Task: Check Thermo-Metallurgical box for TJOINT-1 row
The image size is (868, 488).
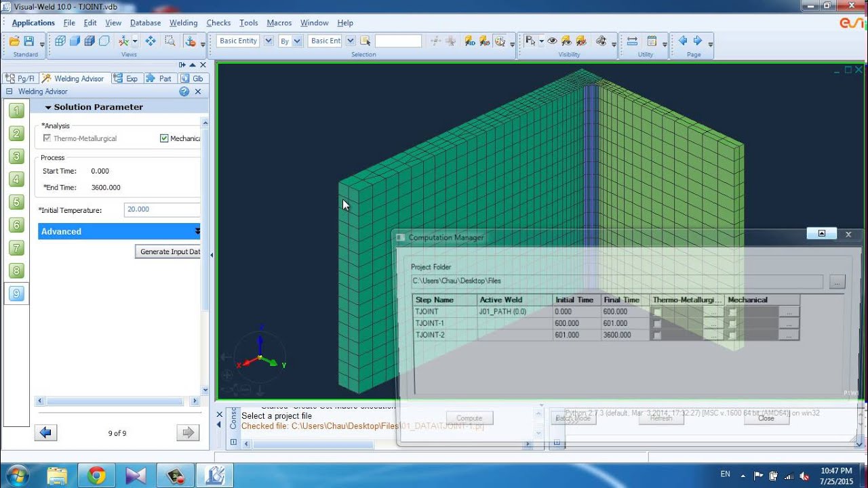Action: coord(656,324)
